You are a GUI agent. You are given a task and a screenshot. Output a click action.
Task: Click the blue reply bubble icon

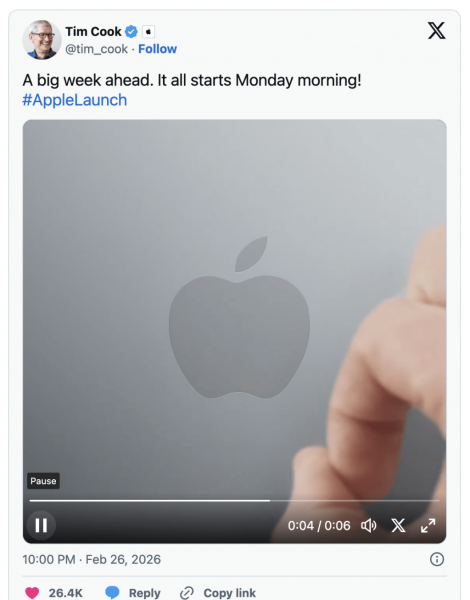pos(112,593)
